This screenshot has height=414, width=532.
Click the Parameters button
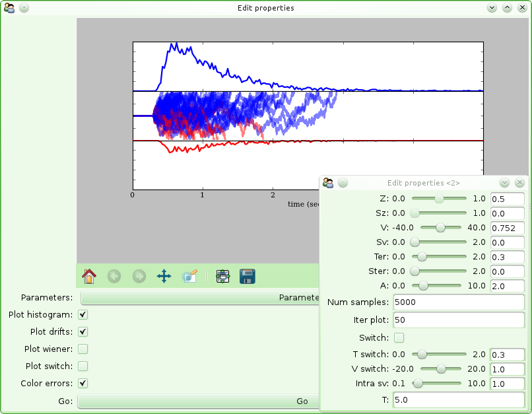coord(199,298)
